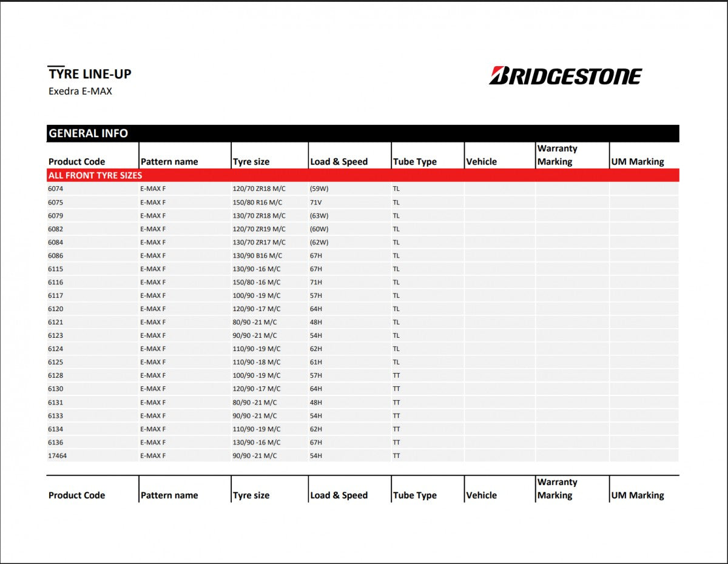Click the 100/90 -19 M/C size in row 6128

257,375
